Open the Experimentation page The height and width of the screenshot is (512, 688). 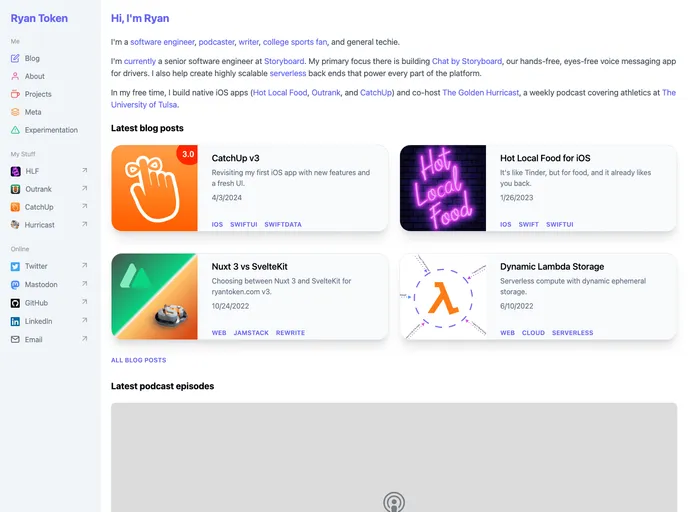click(49, 130)
